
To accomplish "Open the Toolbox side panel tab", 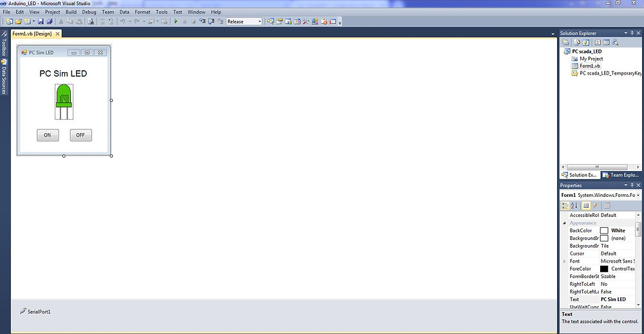I will 4,44.
